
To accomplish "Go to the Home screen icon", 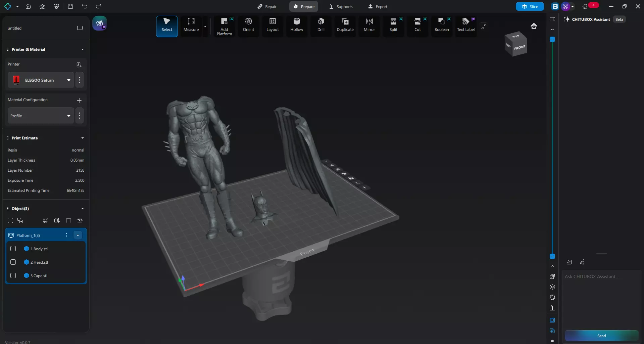I will tap(28, 6).
